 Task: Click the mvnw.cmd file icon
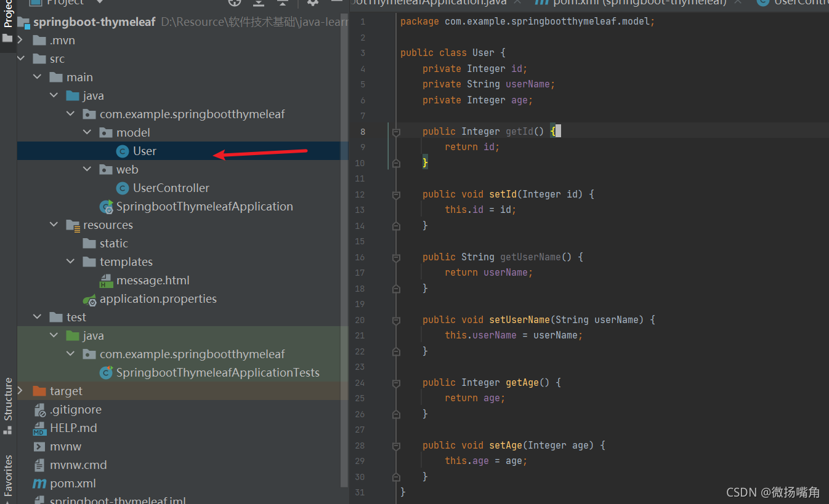coord(39,465)
